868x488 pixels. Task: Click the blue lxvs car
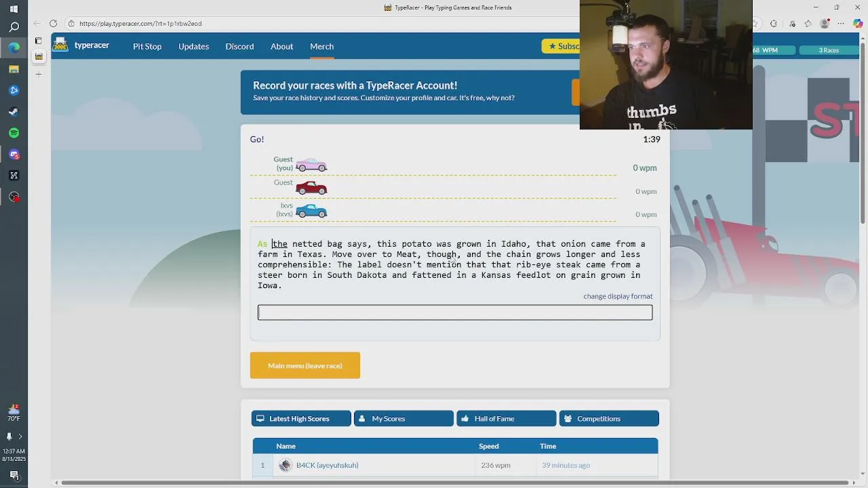[x=311, y=211]
